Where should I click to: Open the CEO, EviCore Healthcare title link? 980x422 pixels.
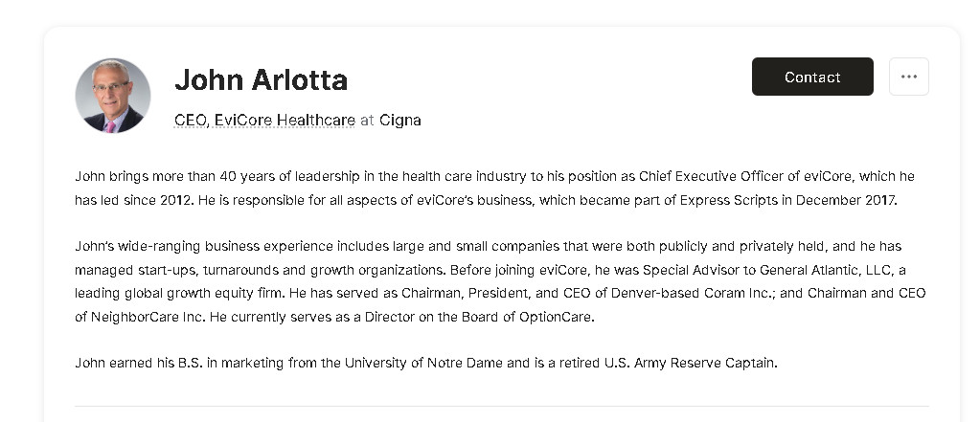tap(264, 120)
